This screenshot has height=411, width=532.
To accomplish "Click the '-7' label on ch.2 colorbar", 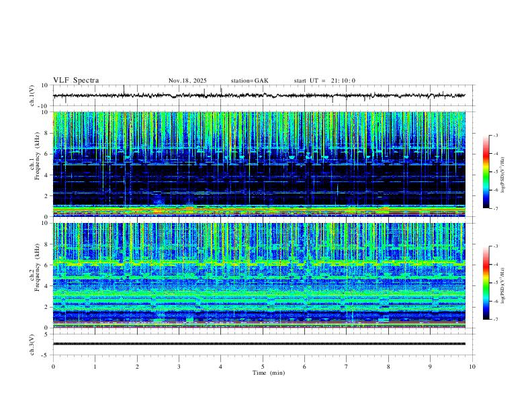I will coord(495,320).
